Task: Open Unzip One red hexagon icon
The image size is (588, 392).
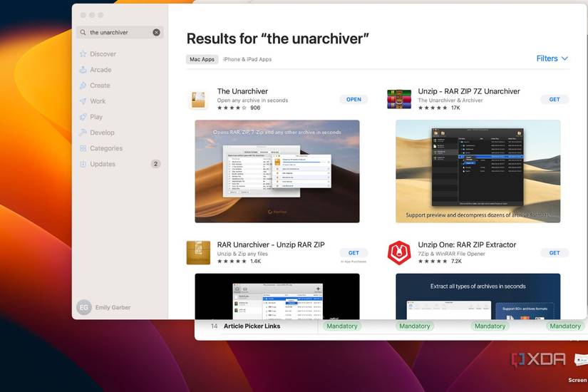Action: [399, 253]
